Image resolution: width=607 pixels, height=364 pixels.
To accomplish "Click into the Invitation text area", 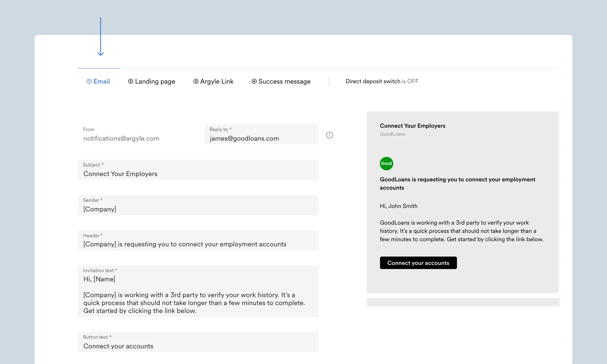I will pyautogui.click(x=198, y=291).
